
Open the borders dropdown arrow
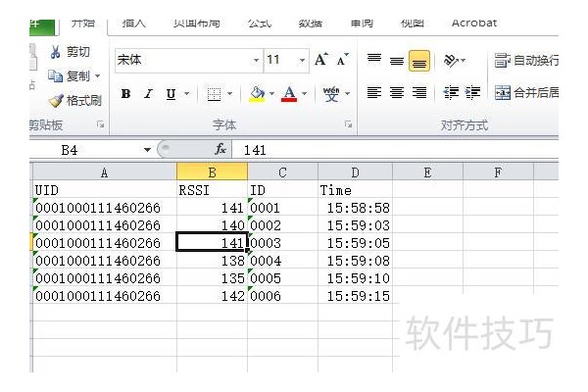[x=230, y=94]
